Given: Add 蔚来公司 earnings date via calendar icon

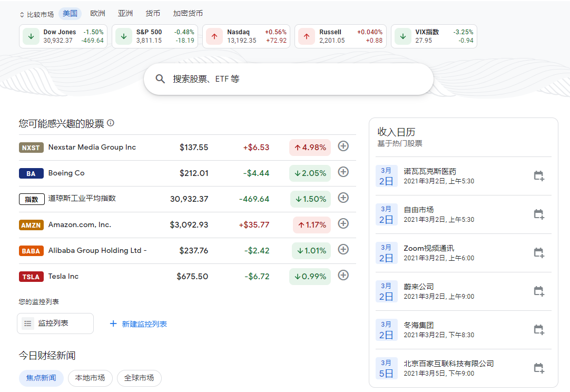Looking at the screenshot, I should coord(538,291).
